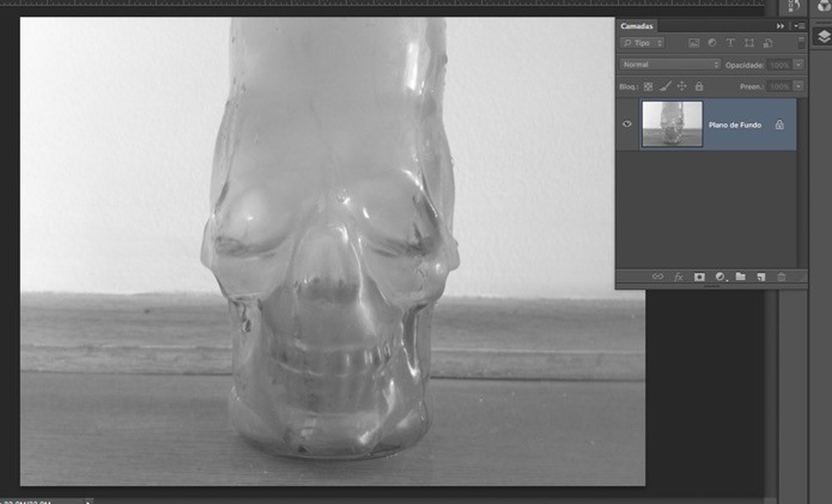Click the shape layer filter icon
832x504 pixels.
click(749, 43)
